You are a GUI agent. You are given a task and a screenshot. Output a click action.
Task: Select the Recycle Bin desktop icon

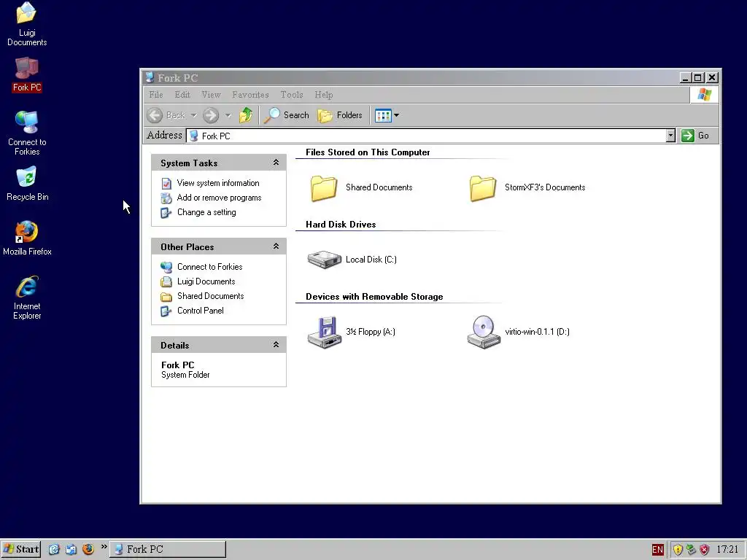pos(27,183)
